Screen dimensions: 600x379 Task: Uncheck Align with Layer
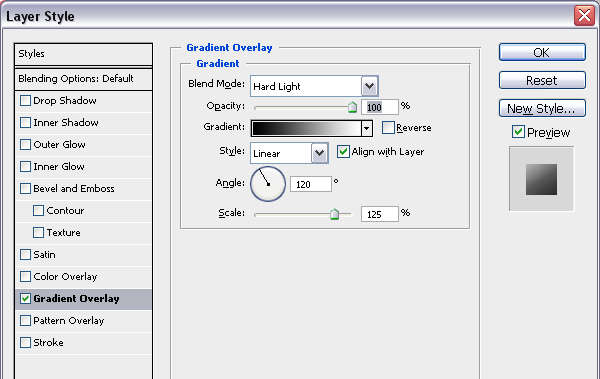[343, 152]
